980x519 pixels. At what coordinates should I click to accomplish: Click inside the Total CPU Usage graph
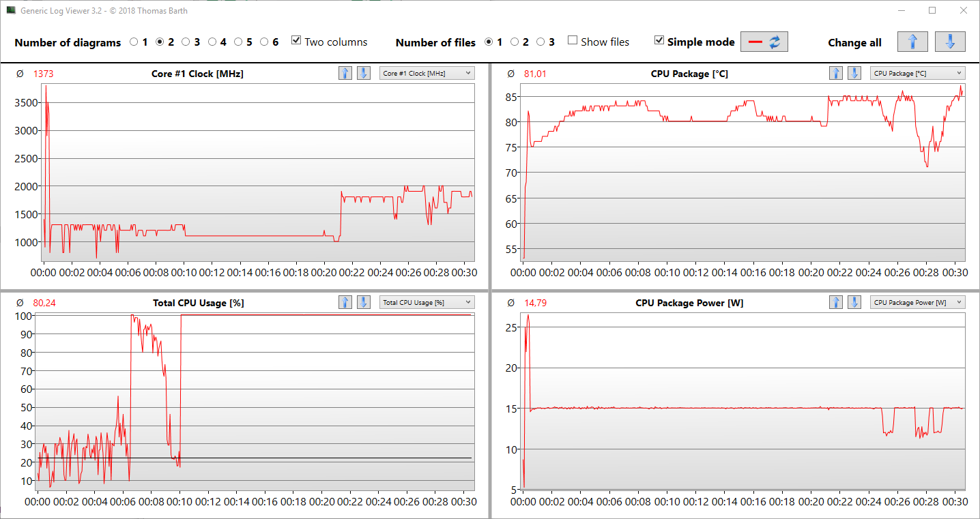coord(255,402)
